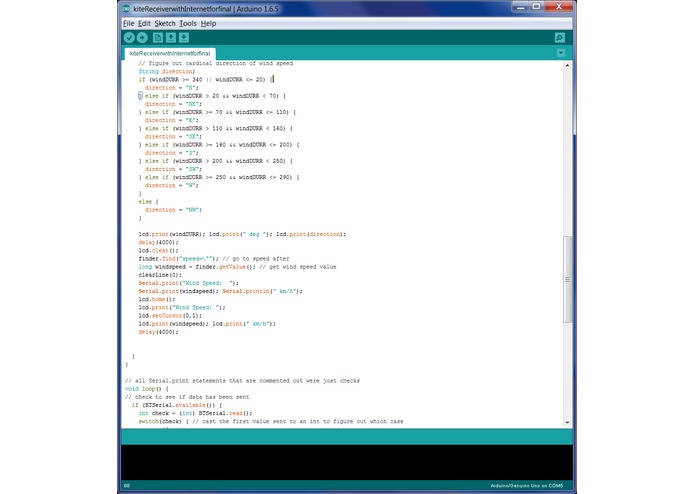This screenshot has width=695, height=494.
Task: Click the 'clearLine(0);' line
Action: tap(160, 275)
